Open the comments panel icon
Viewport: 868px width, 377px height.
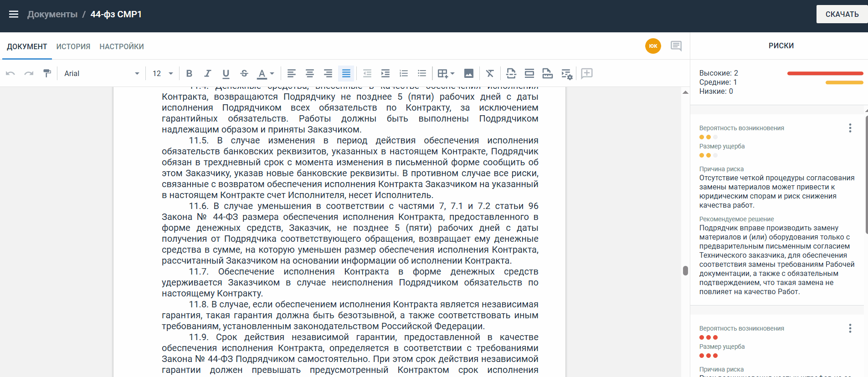[x=676, y=46]
